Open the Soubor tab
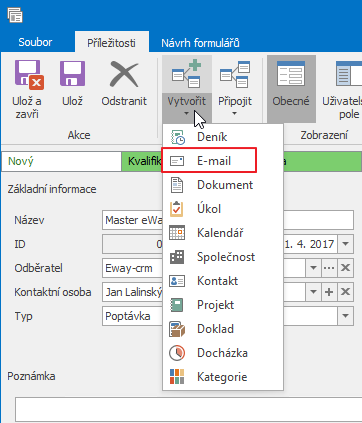 35,42
